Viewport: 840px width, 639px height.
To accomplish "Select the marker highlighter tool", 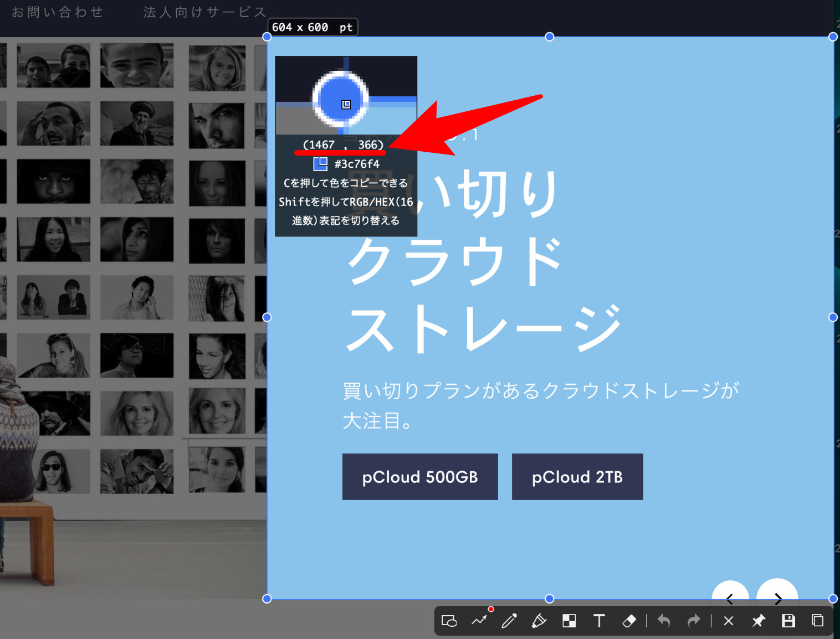I will pos(539,621).
